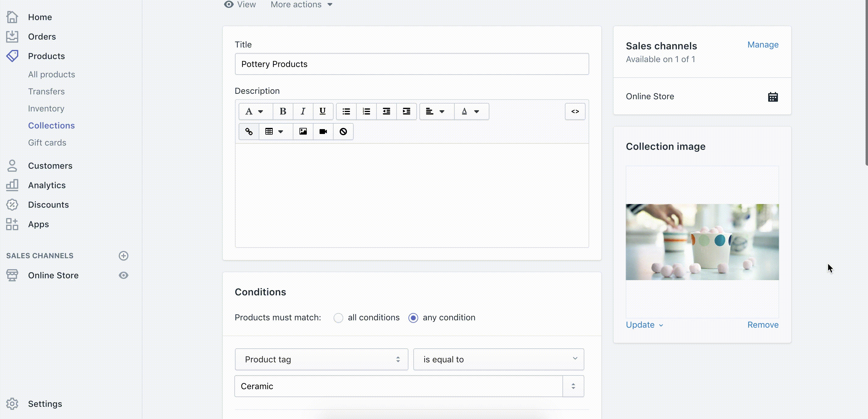Click the Ceramic value field
Image resolution: width=868 pixels, height=419 pixels.
click(399, 386)
